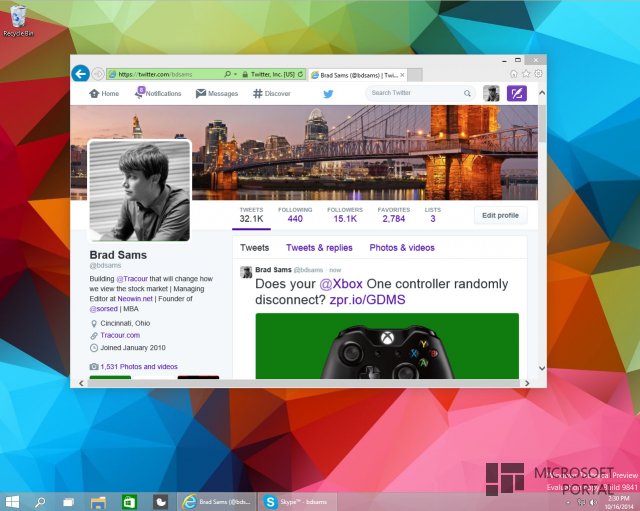Open Twitter Notifications
The width and height of the screenshot is (640, 511).
coord(158,93)
